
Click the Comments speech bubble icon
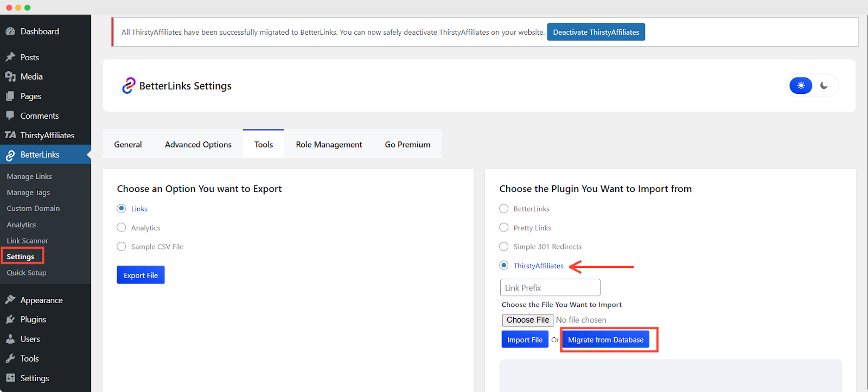tap(10, 115)
